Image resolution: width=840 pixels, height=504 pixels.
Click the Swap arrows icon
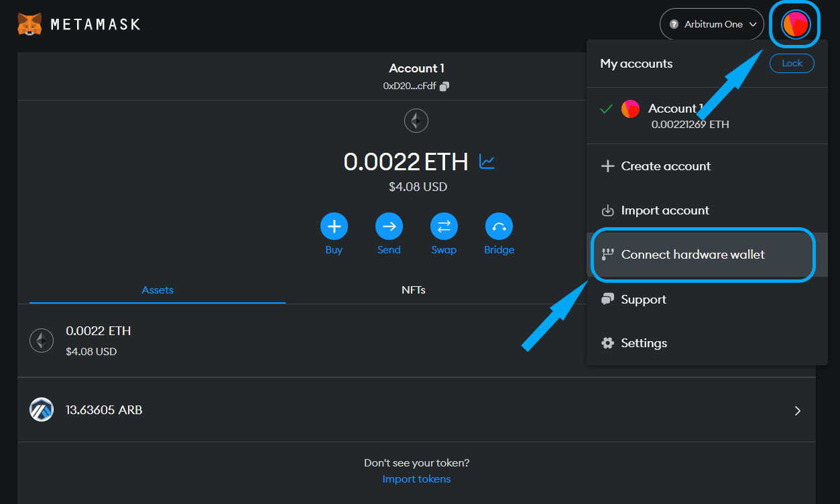(444, 227)
